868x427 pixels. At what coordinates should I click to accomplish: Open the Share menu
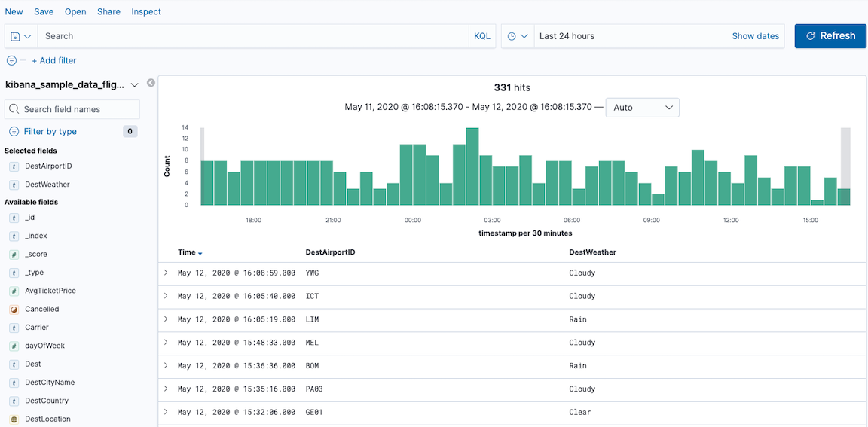[x=108, y=12]
